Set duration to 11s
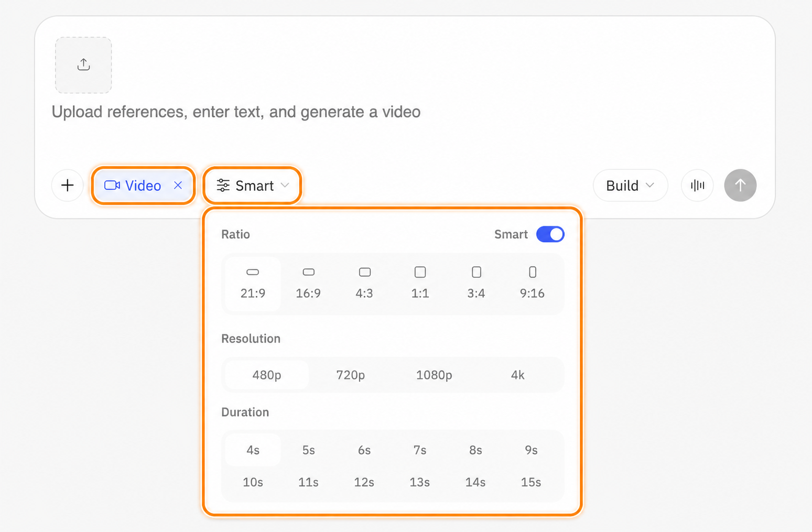812x532 pixels. [308, 482]
